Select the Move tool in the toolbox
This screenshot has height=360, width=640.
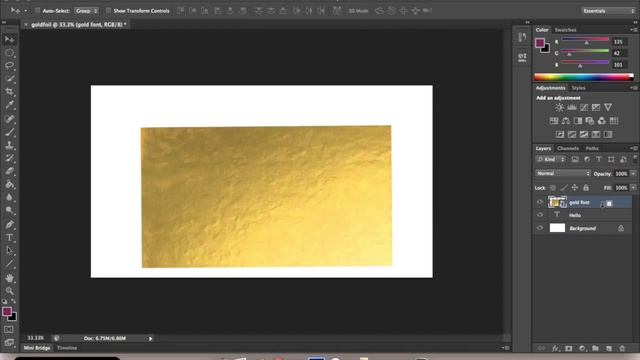tap(10, 39)
